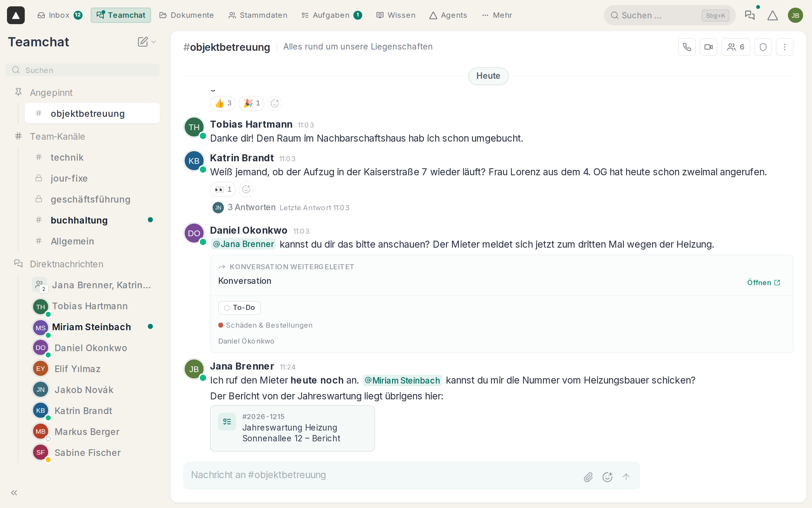Collapse the sidebar with the double chevron

14,492
